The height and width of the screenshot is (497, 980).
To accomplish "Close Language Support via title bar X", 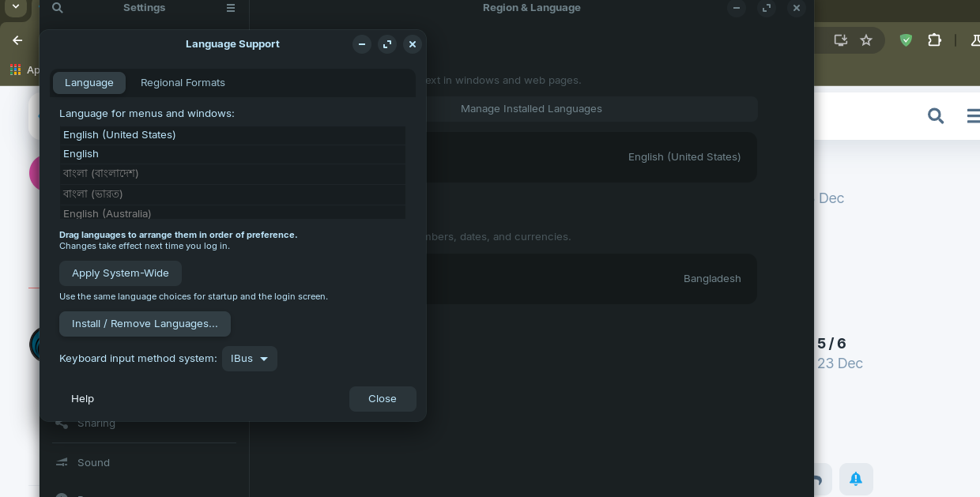I will (x=413, y=44).
